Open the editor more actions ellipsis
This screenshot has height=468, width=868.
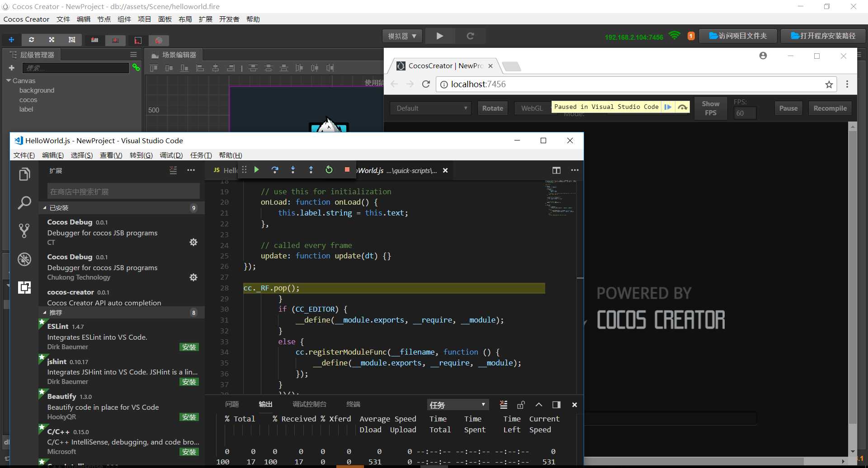pos(575,170)
